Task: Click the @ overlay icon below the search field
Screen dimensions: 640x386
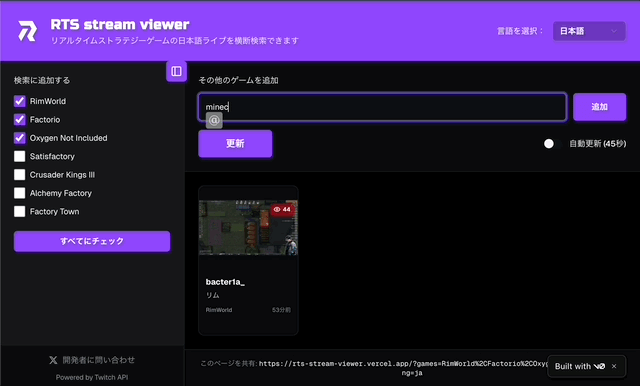Action: [x=214, y=120]
